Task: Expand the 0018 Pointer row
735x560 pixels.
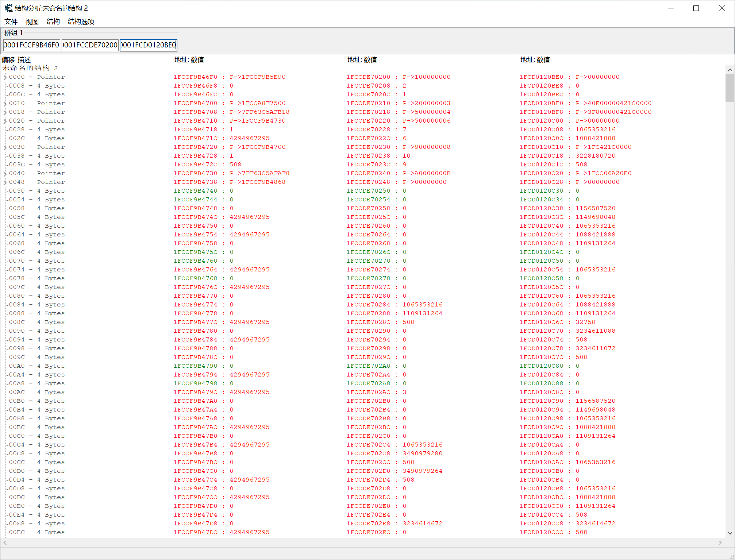Action: pyautogui.click(x=5, y=112)
